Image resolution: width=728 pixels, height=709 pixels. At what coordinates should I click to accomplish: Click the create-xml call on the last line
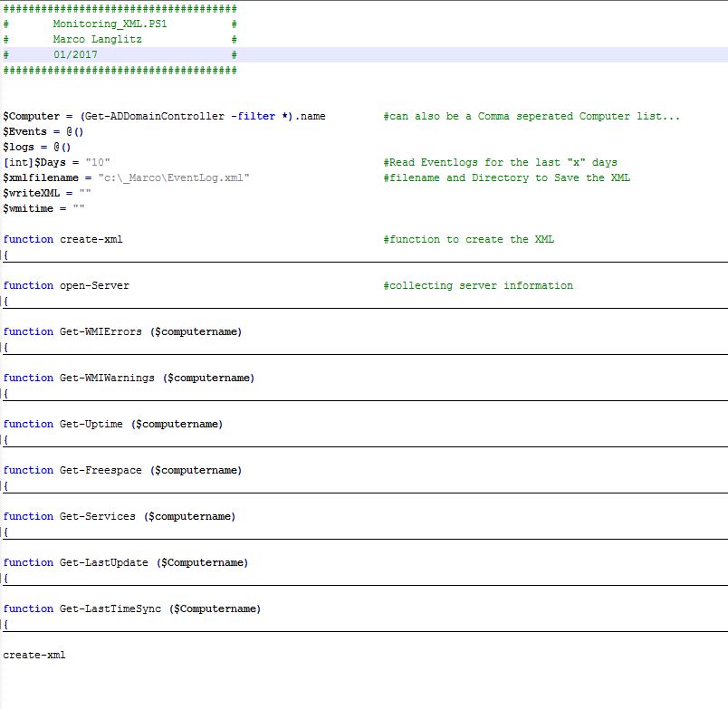tap(34, 656)
